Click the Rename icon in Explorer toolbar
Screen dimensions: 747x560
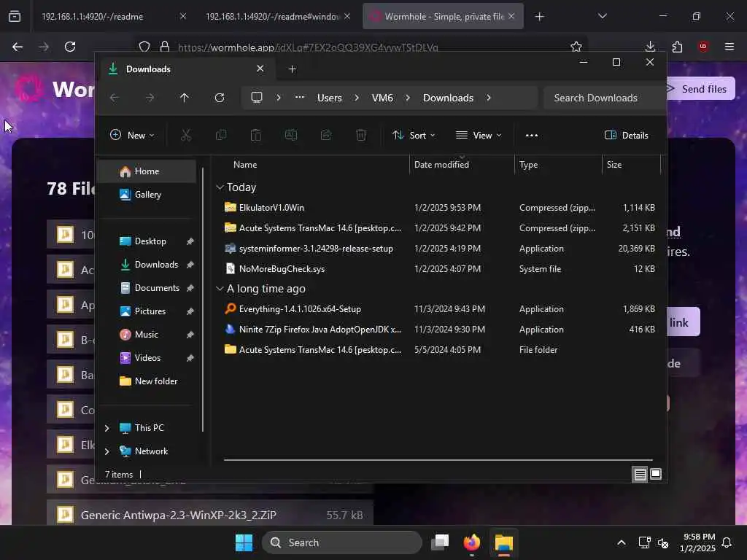(x=290, y=135)
